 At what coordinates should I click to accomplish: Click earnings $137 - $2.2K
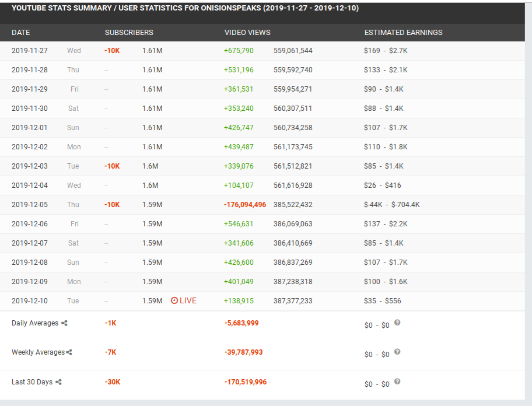[386, 224]
